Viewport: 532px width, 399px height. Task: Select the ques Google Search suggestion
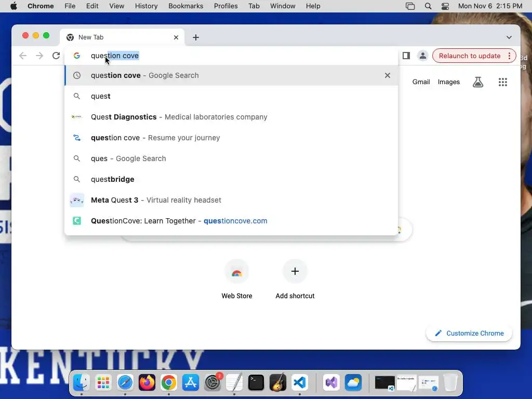coord(231,158)
